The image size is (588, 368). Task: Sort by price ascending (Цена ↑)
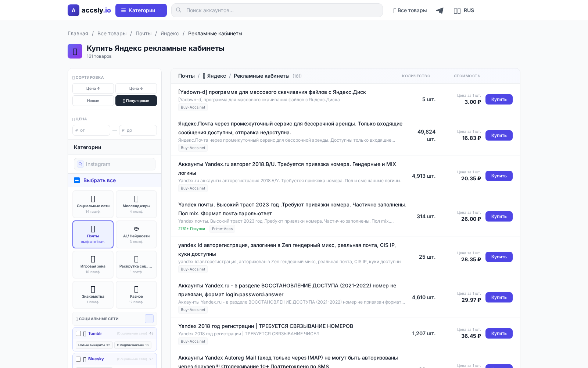point(93,89)
